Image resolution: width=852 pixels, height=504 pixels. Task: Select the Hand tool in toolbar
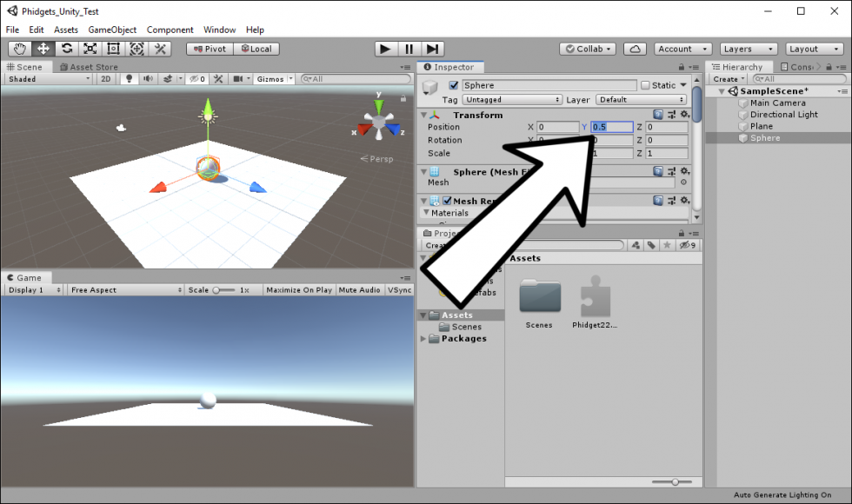click(x=19, y=49)
